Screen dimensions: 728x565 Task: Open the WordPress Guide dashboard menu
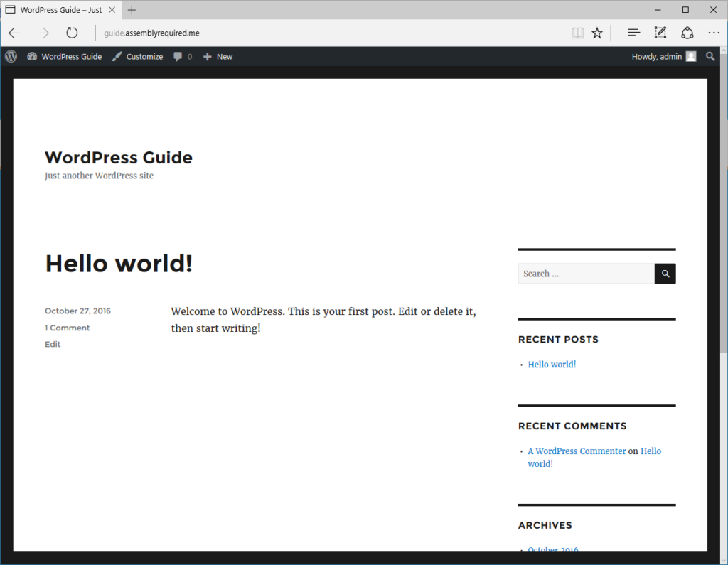(x=65, y=57)
